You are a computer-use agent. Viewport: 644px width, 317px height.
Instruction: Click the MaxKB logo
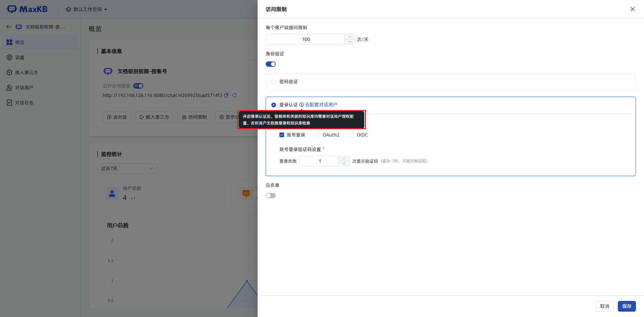point(28,9)
